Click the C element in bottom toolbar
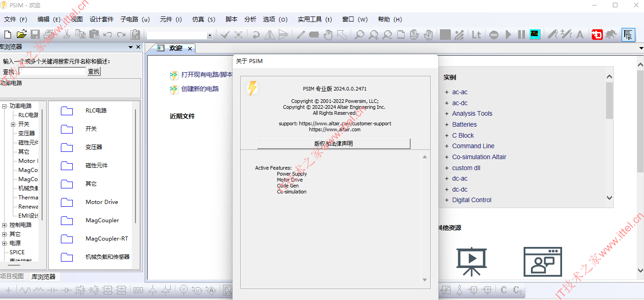This screenshot has width=644, height=300. point(504,290)
